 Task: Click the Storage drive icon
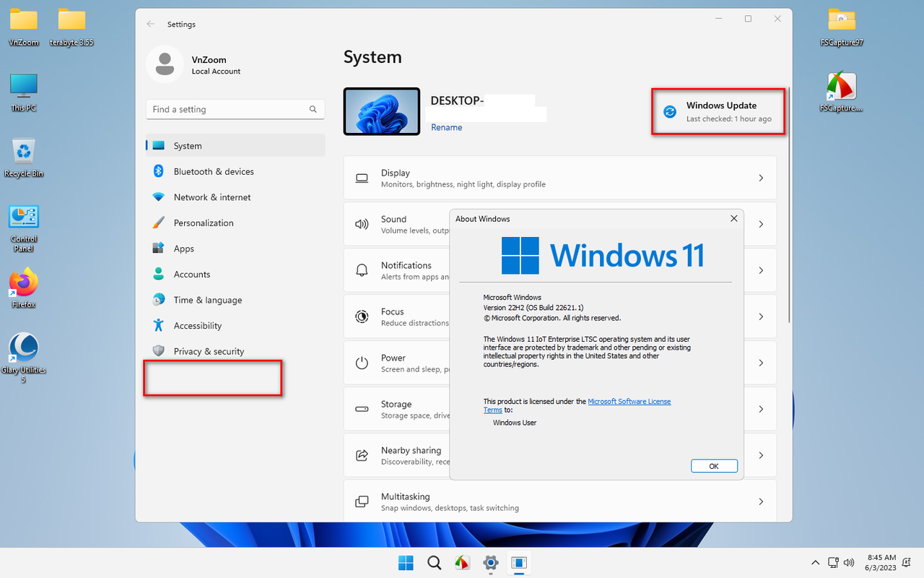(362, 409)
